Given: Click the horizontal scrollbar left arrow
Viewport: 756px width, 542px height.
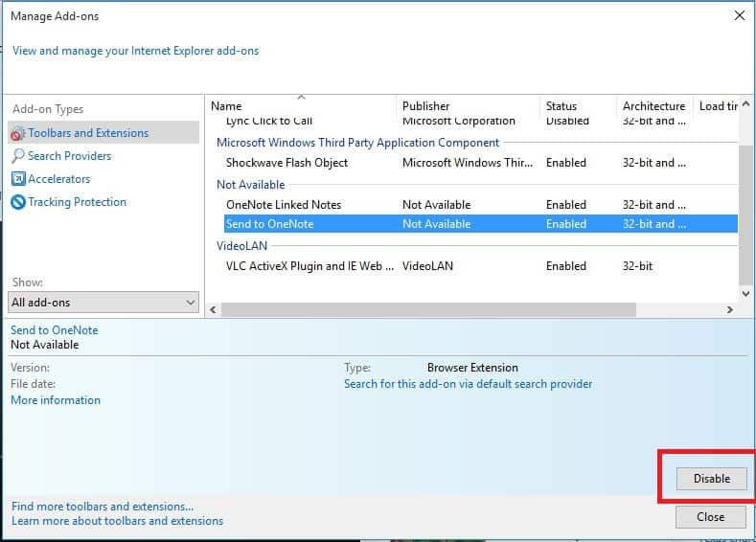Looking at the screenshot, I should [x=213, y=310].
